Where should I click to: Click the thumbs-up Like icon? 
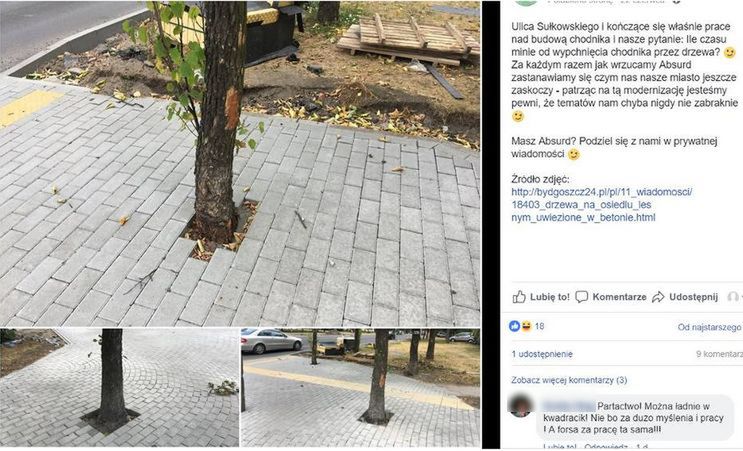click(x=519, y=297)
